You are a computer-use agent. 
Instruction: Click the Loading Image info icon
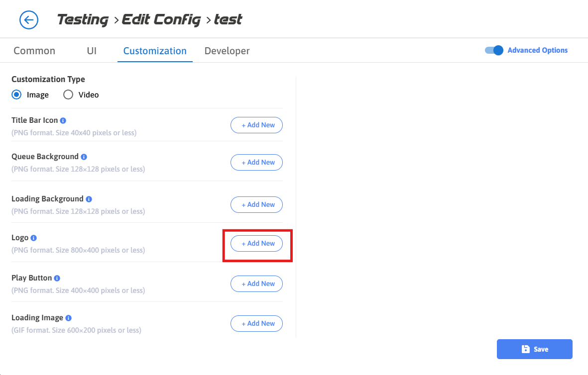[68, 318]
